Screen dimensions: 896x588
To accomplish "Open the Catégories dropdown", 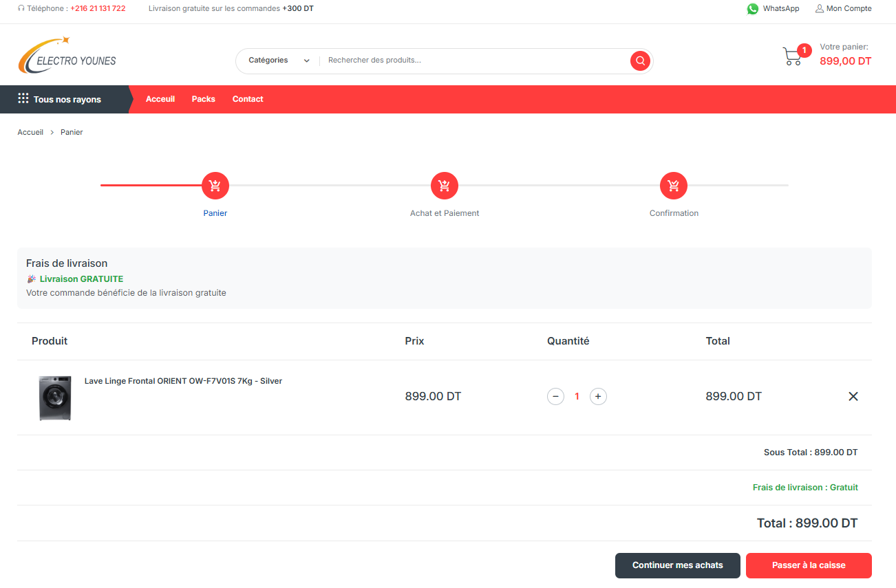I will pos(279,61).
